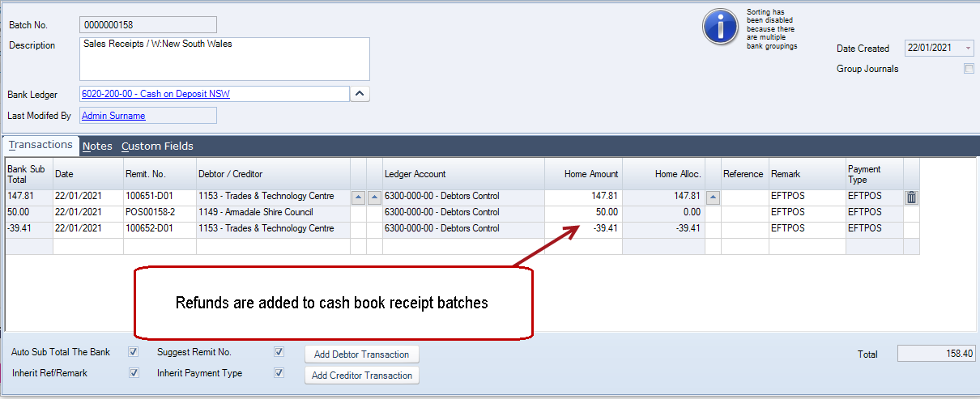Select Trades & Technology Centre in 100651-D01 row
This screenshot has width=980, height=399.
(x=273, y=197)
